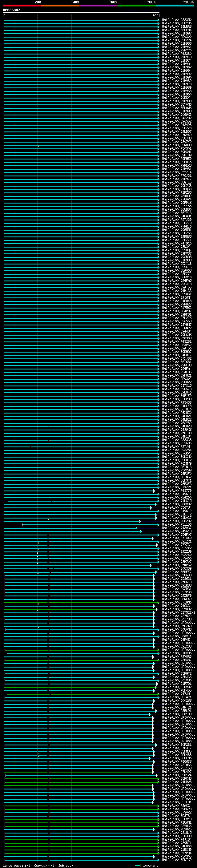Click the white query bar ending at 455

click(81, 12)
